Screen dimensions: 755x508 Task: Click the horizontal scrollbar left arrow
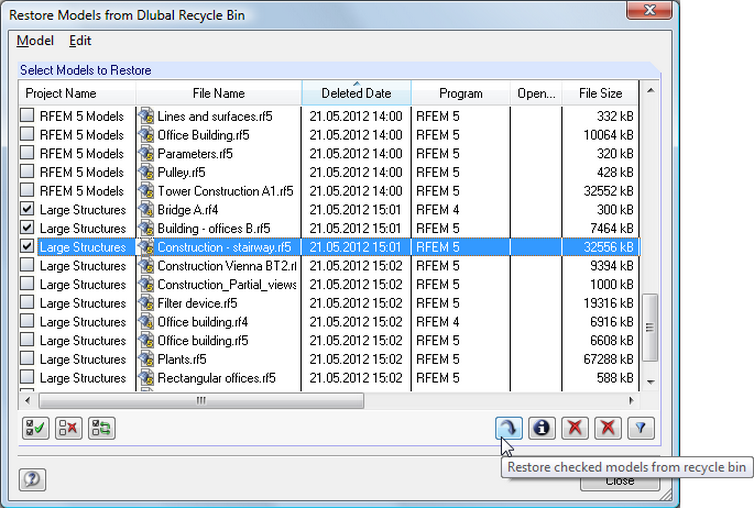point(27,401)
